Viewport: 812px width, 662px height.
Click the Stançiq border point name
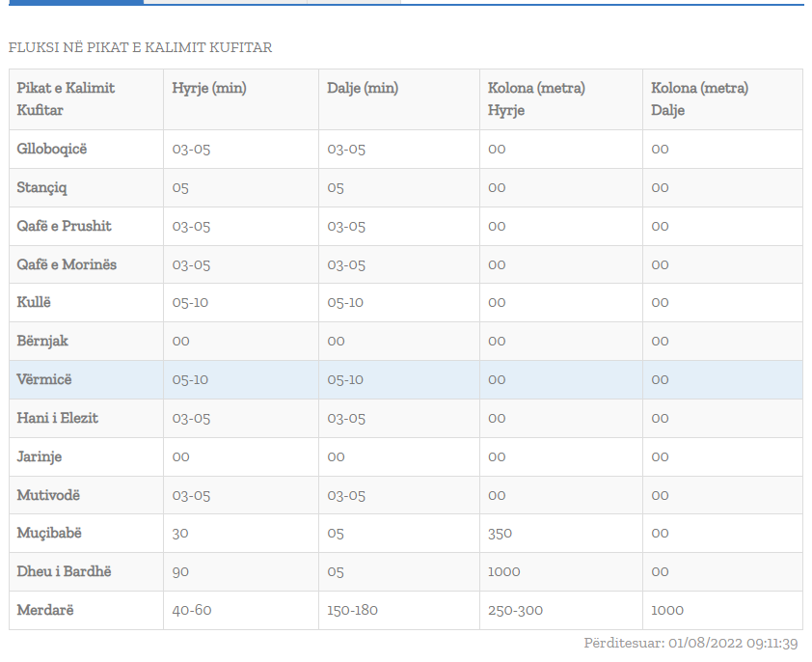coord(42,187)
